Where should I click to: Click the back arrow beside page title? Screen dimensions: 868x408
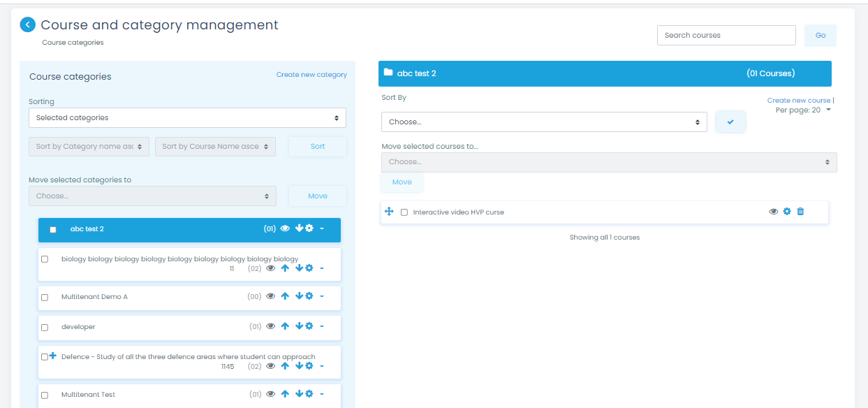[27, 25]
